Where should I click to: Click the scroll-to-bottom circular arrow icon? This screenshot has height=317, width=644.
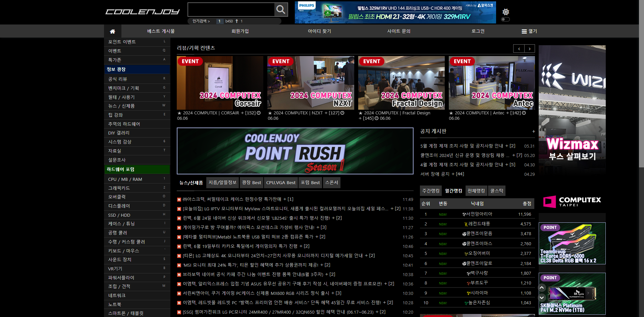pos(542,298)
